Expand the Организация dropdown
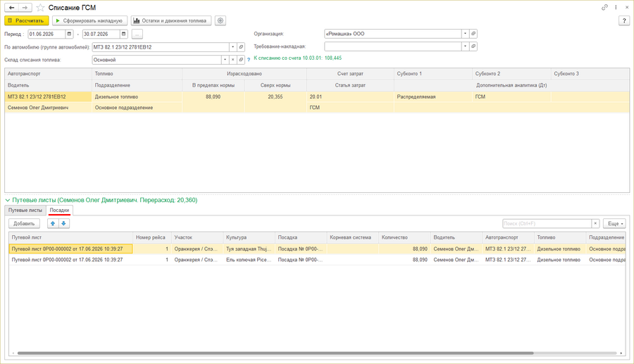 [465, 34]
